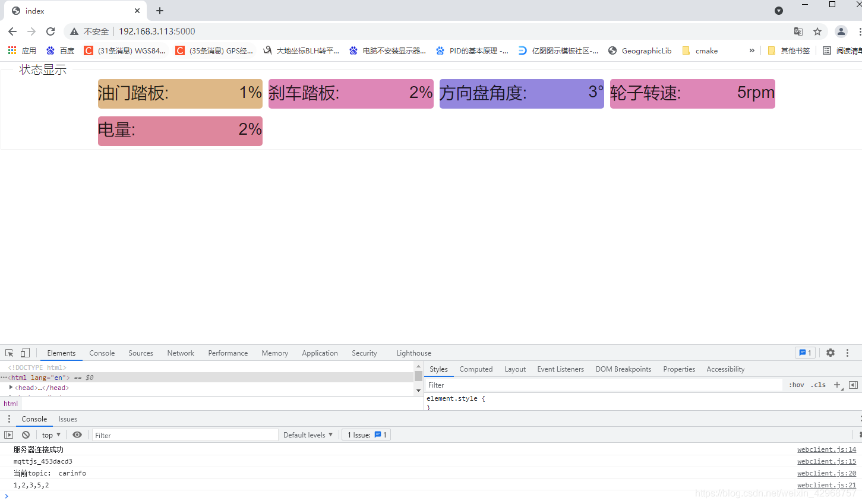The height and width of the screenshot is (504, 862).
Task: Toggle computed styles sidebar icon
Action: (853, 385)
